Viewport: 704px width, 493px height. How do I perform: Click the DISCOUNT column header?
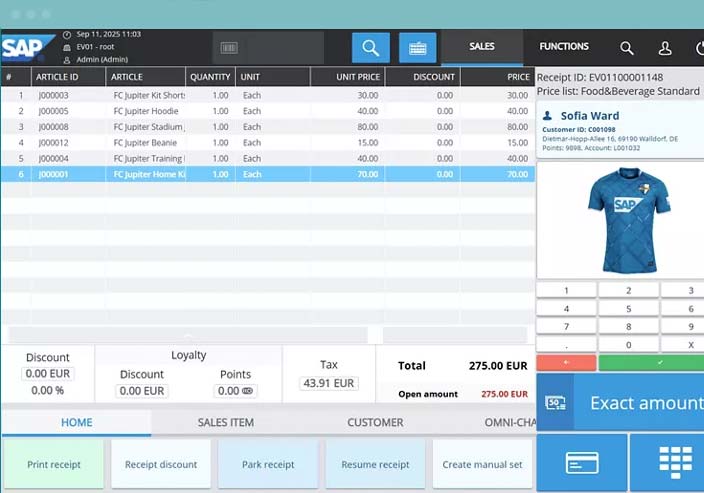coord(422,77)
